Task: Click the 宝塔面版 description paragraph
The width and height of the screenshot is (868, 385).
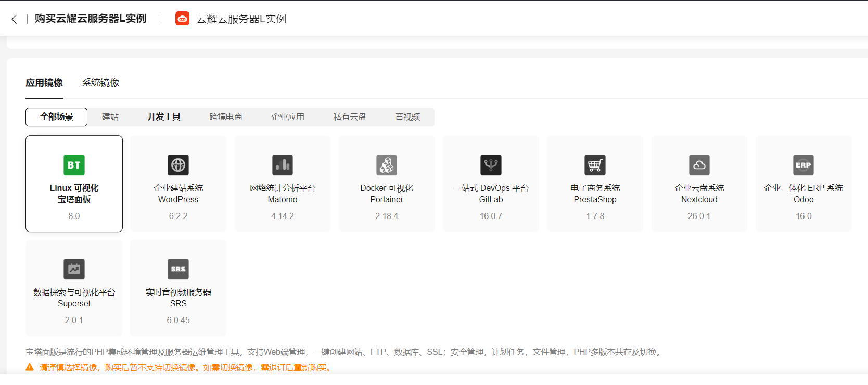Action: pyautogui.click(x=345, y=352)
